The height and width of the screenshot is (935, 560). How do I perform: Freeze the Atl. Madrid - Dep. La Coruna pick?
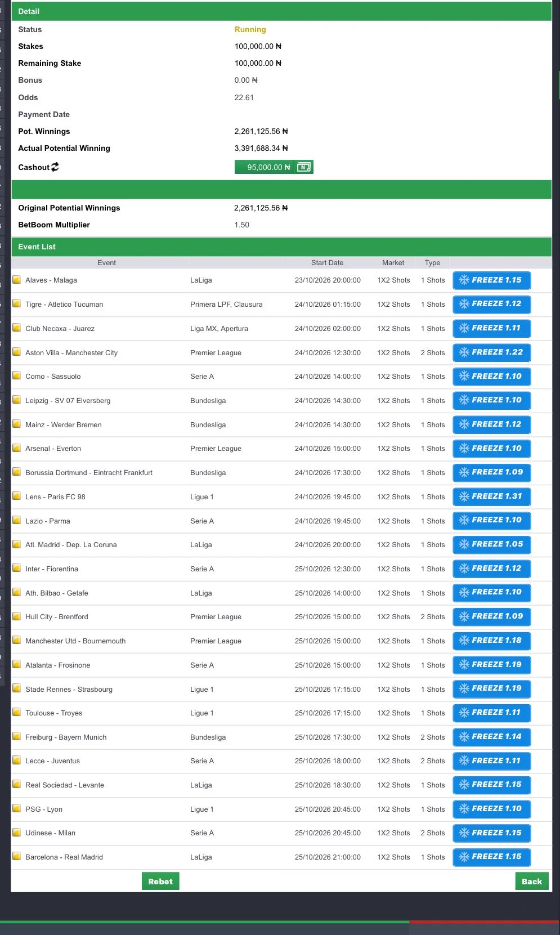pos(492,544)
